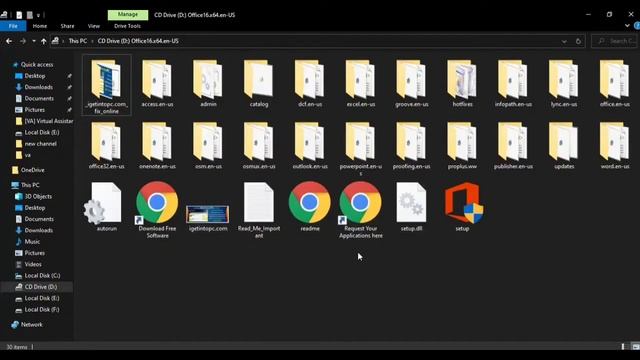Select the proplus.ww folder
Viewport: 640px width, 360px height.
click(x=462, y=146)
